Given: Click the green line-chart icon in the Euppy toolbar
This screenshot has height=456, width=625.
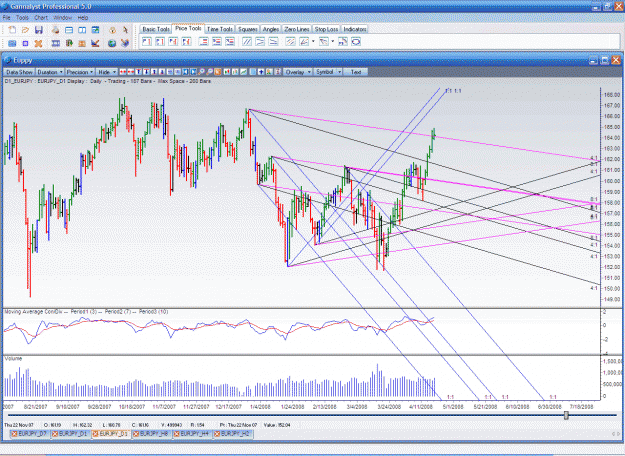Looking at the screenshot, I should 243,72.
